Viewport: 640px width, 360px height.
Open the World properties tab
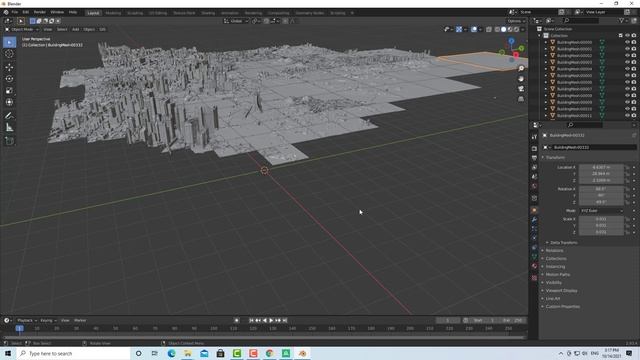pos(534,186)
